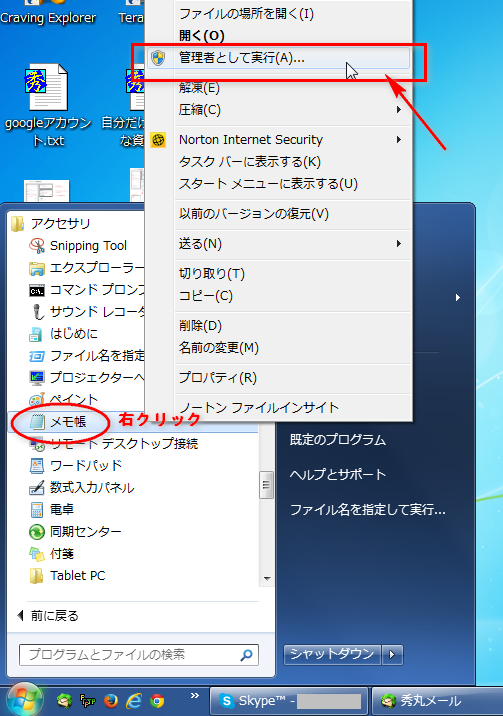Open the 電卓 calculator item

pos(52,509)
